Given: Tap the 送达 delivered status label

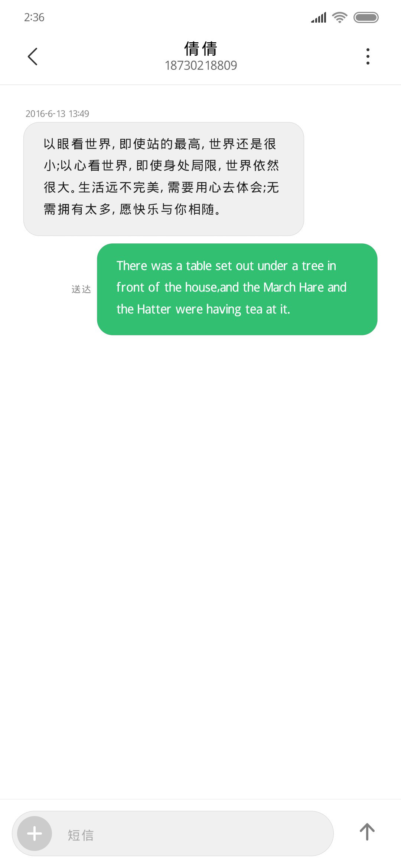Looking at the screenshot, I should pyautogui.click(x=81, y=289).
